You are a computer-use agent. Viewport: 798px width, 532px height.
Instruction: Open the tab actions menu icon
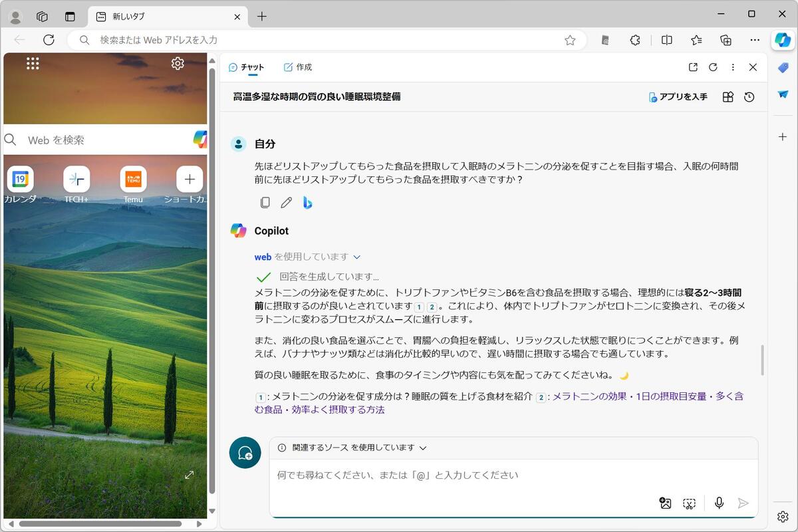[70, 17]
